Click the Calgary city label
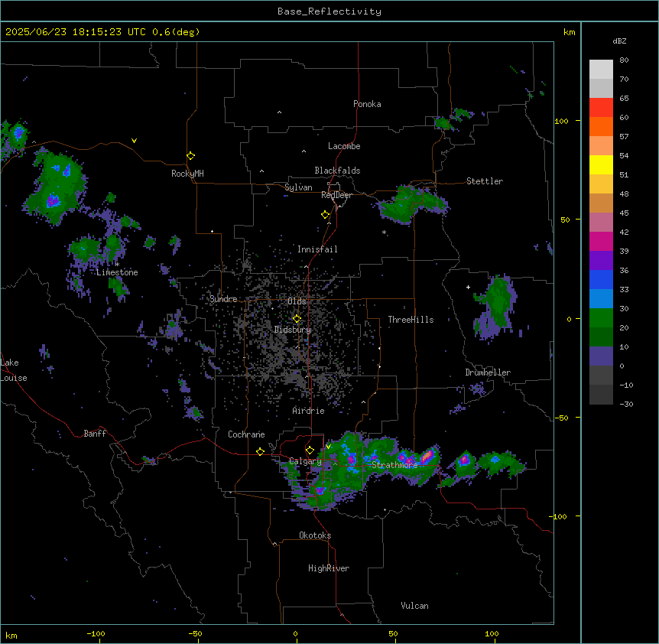Viewport: 659px width, 644px height. click(x=305, y=461)
